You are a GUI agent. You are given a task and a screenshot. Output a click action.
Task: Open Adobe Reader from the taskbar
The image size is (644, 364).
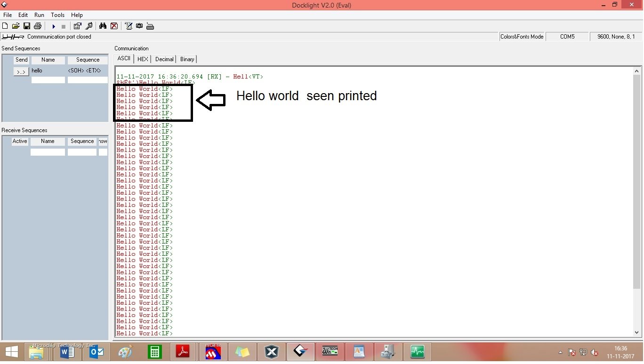183,352
